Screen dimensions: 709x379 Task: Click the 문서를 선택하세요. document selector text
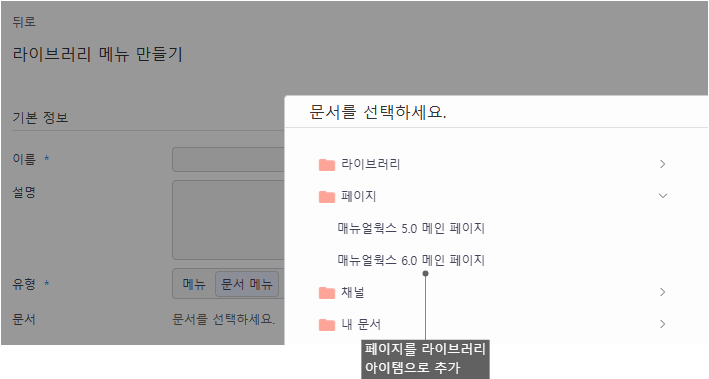coord(223,319)
